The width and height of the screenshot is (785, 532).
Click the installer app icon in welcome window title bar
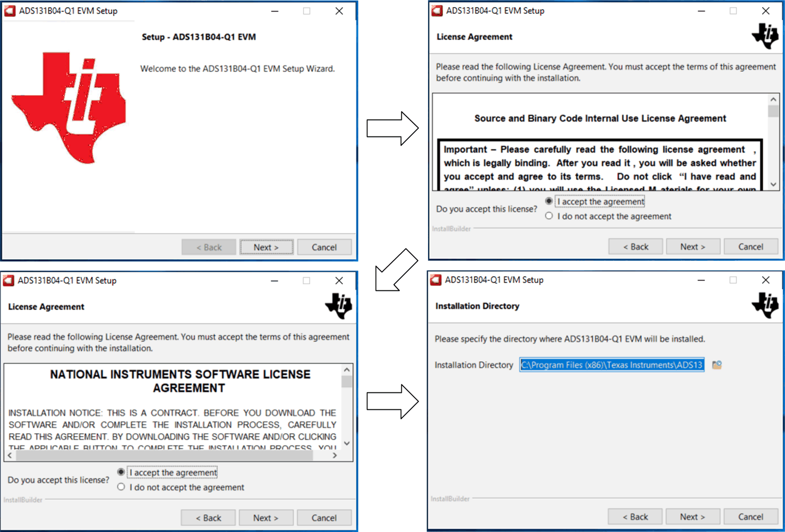click(x=10, y=11)
